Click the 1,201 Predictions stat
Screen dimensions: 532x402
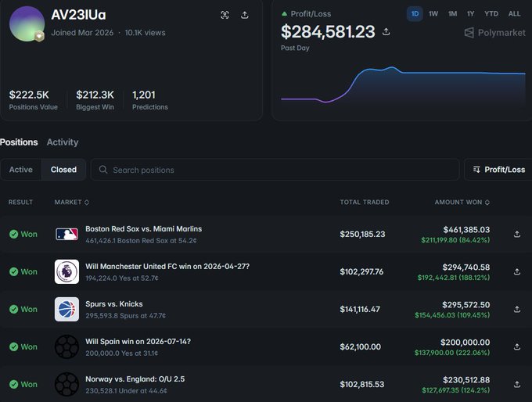pyautogui.click(x=150, y=100)
